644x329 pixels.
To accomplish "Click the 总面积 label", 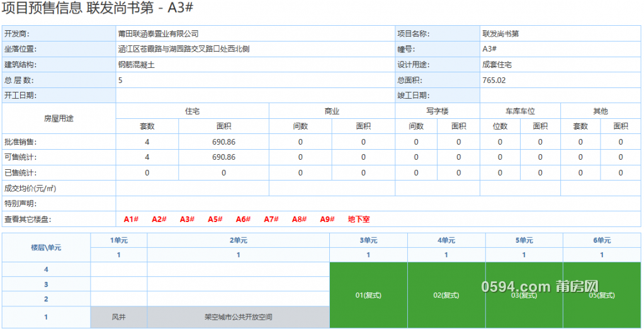I will click(410, 81).
